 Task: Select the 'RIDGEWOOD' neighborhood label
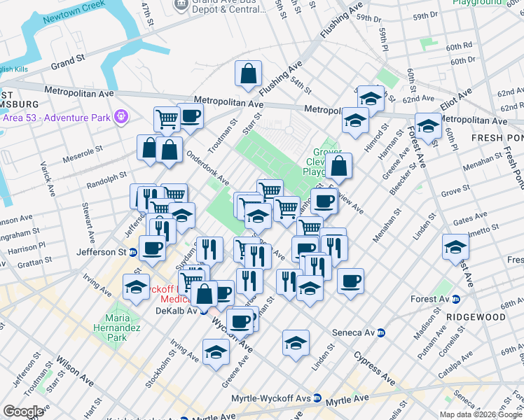pyautogui.click(x=476, y=317)
